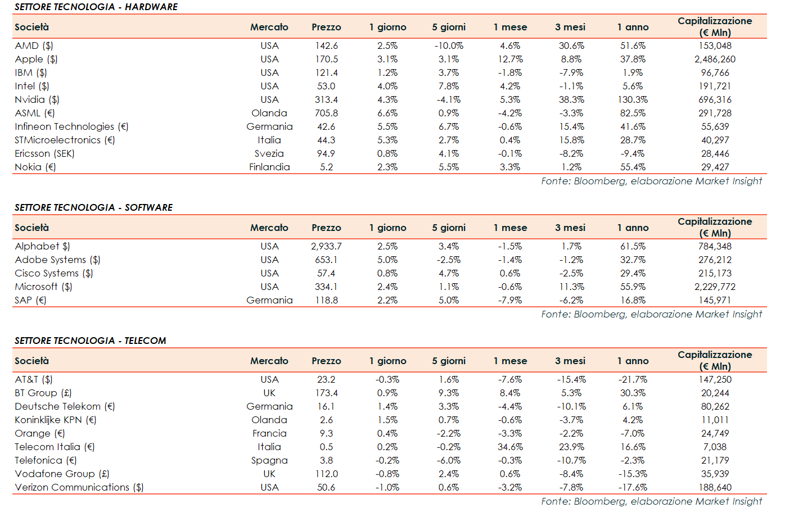Click the 'Alphabet $)' company name
The height and width of the screenshot is (508, 812).
point(42,246)
